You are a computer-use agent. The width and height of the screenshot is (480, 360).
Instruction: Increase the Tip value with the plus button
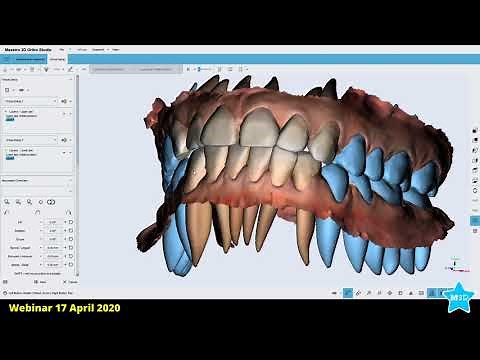[65, 222]
